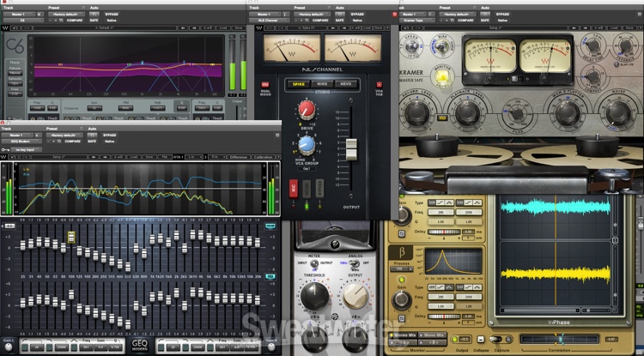Turn the red DRIVE knob in NLS Channel
644x356 pixels.
tap(307, 109)
